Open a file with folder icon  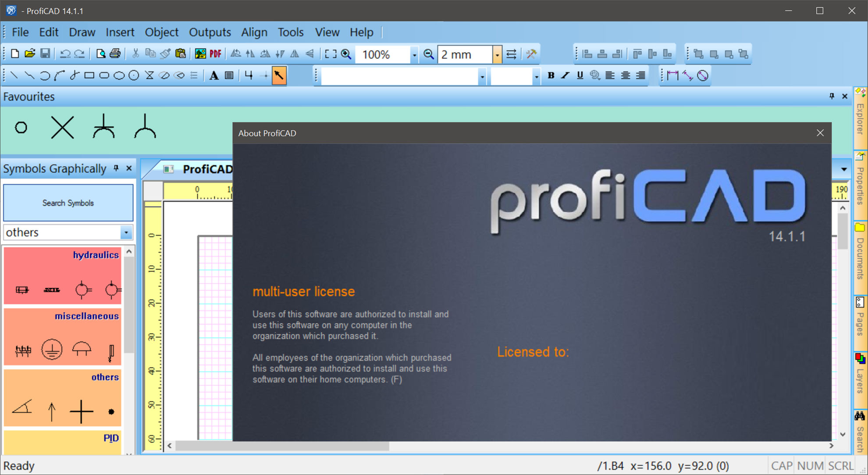(x=30, y=54)
